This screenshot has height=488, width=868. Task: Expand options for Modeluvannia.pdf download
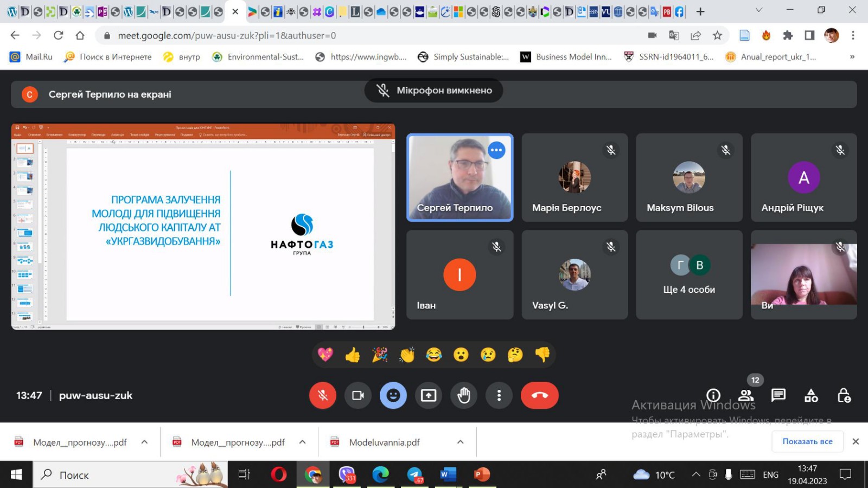coord(460,442)
